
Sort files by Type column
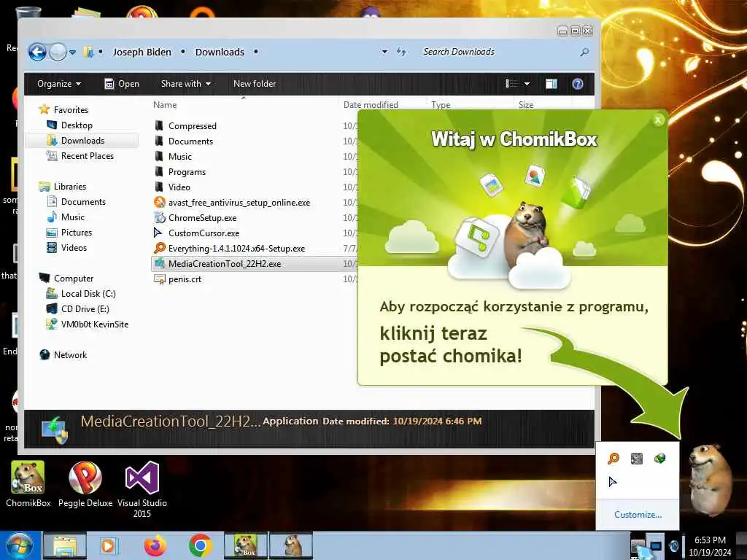click(441, 105)
